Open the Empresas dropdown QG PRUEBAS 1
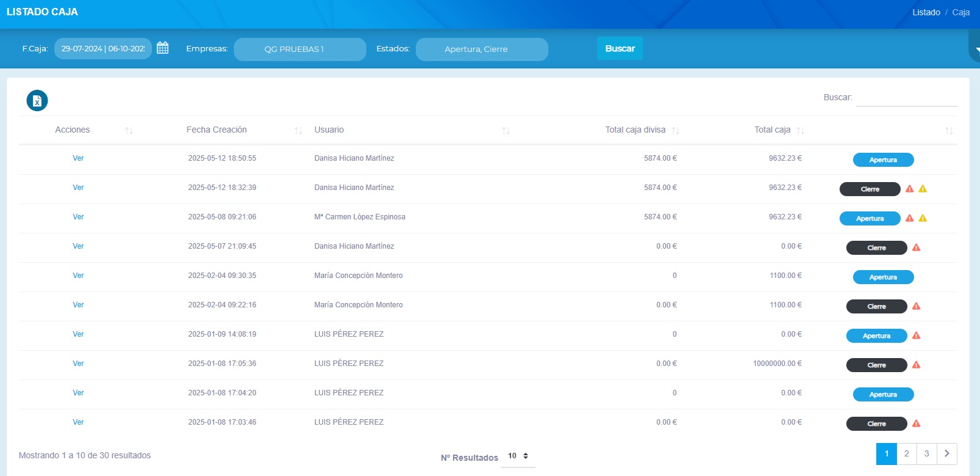Screen dimensions: 980x476 [300, 49]
